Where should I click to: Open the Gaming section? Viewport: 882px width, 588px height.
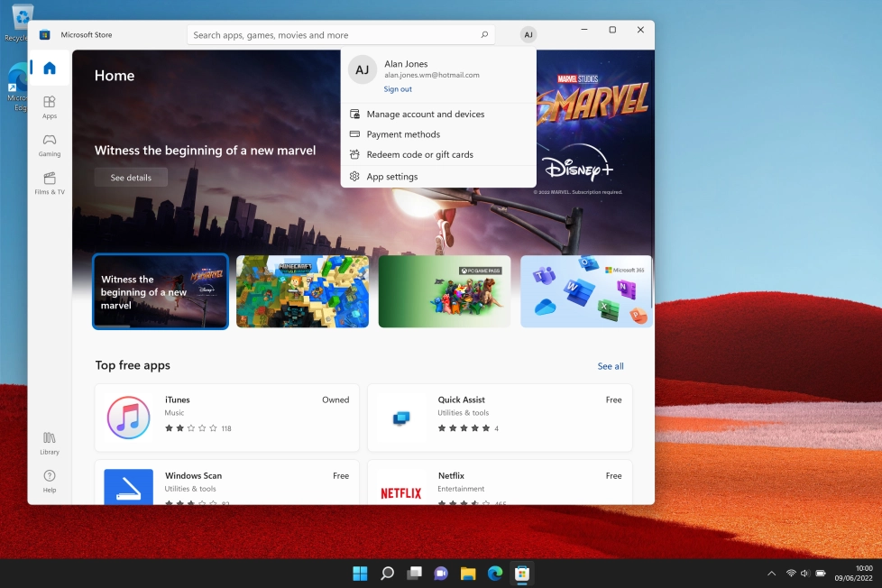pos(50,145)
